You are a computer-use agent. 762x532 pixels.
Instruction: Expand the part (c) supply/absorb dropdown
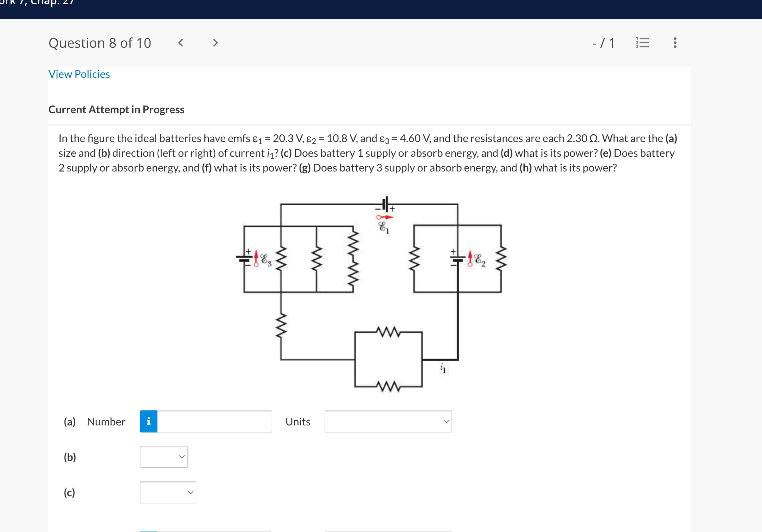pos(168,492)
